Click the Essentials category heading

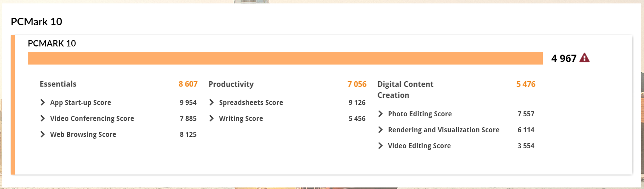[58, 84]
